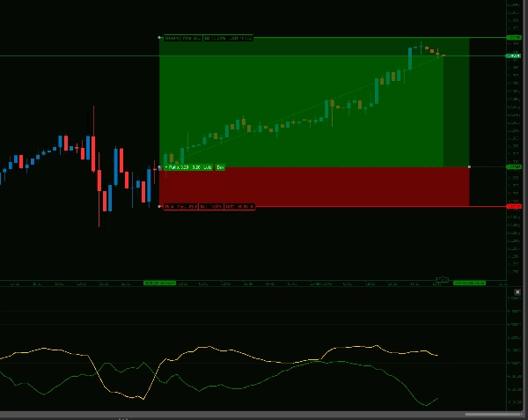Click the pane divider handle at bottom edge
528x420 pixels.
point(123,417)
